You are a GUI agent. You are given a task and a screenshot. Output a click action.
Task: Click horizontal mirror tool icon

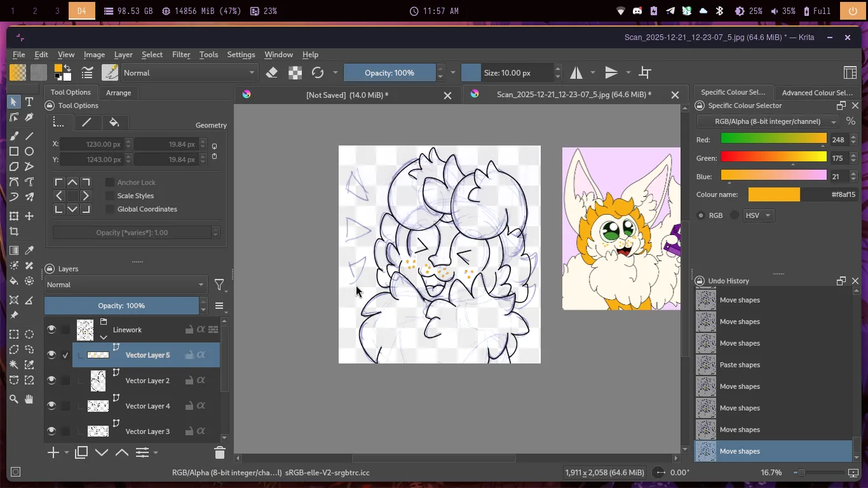pos(576,73)
